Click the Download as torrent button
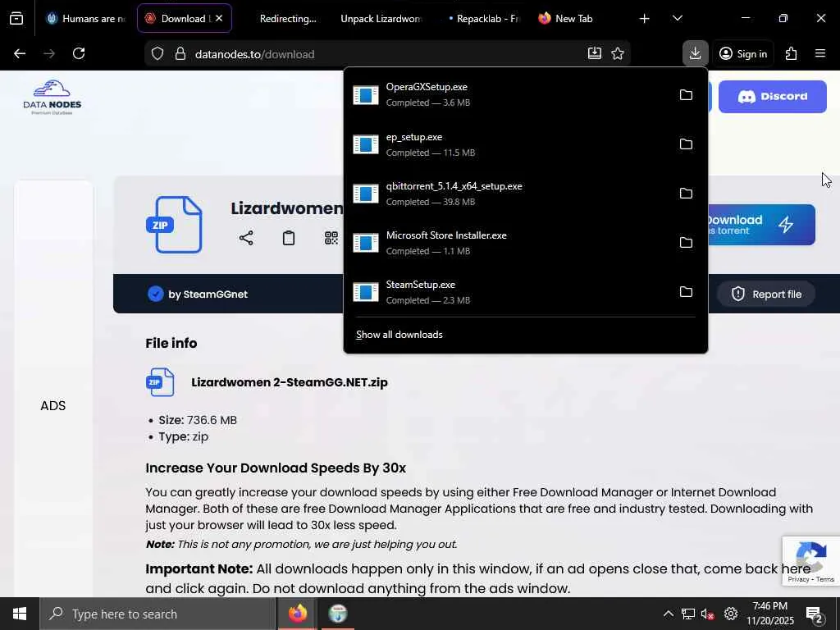This screenshot has width=840, height=630. coord(761,225)
